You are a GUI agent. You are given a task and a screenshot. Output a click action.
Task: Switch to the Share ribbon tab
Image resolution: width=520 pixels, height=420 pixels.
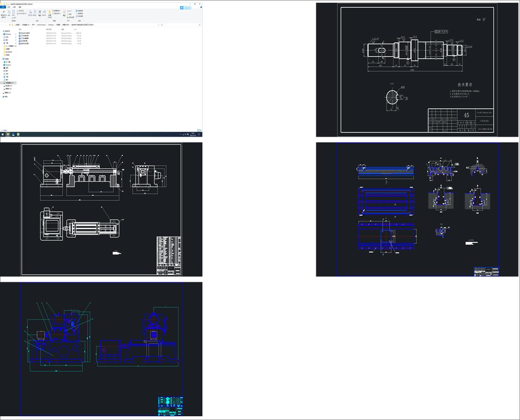click(14, 7)
